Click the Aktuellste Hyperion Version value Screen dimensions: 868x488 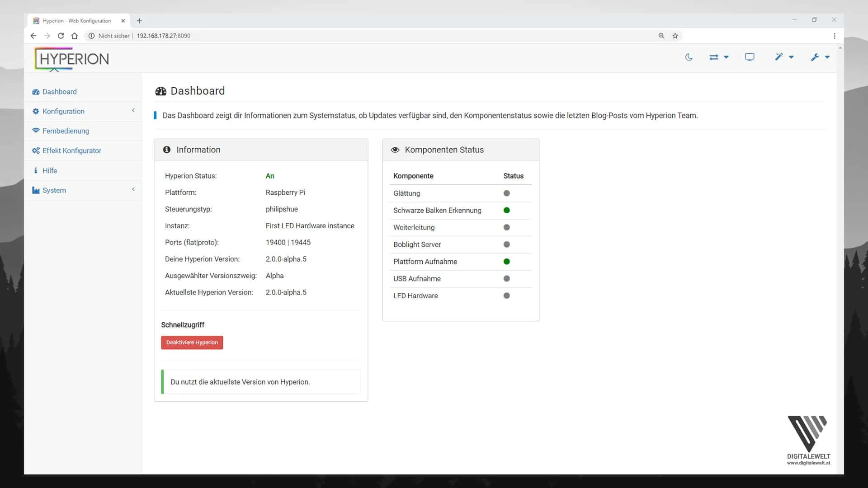point(286,292)
